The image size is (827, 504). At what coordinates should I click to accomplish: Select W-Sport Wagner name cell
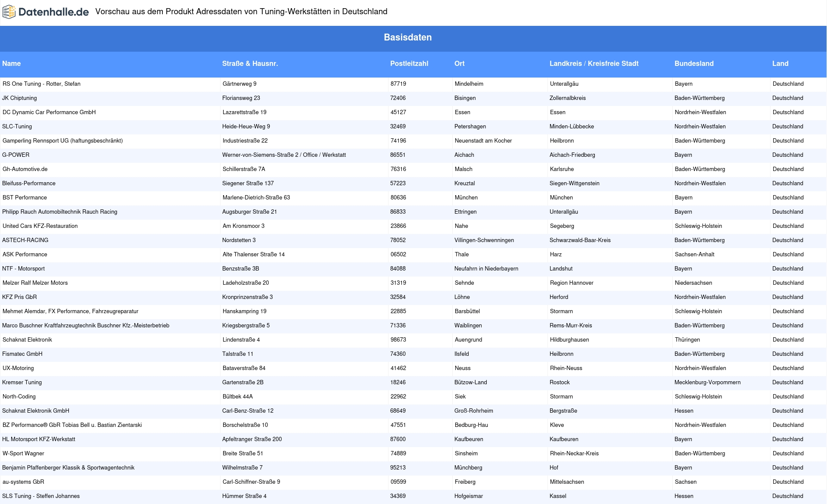(x=23, y=454)
